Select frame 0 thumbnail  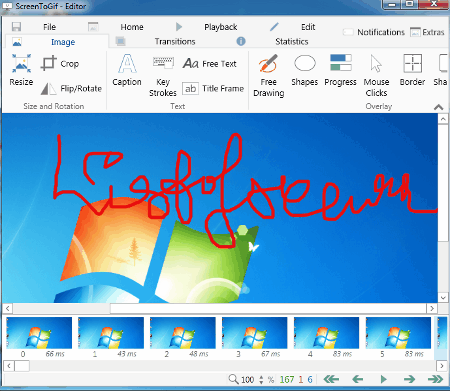39,333
